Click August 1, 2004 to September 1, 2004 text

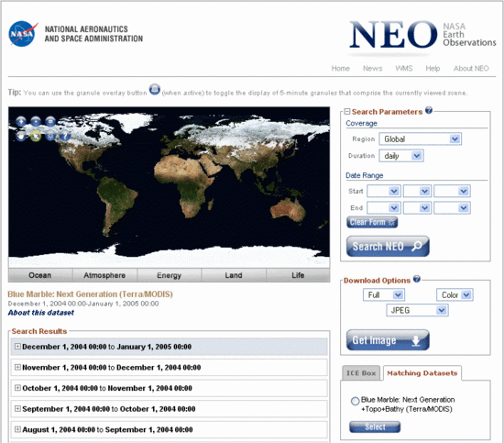[x=107, y=430]
